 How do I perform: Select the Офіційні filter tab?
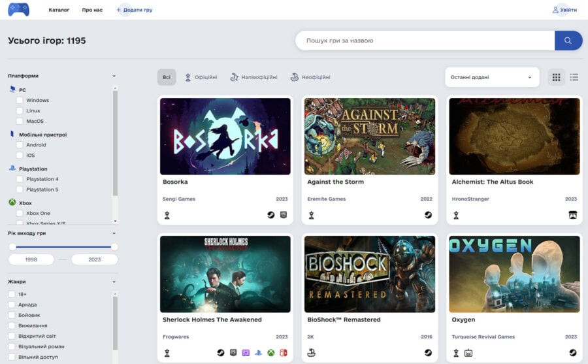(201, 77)
